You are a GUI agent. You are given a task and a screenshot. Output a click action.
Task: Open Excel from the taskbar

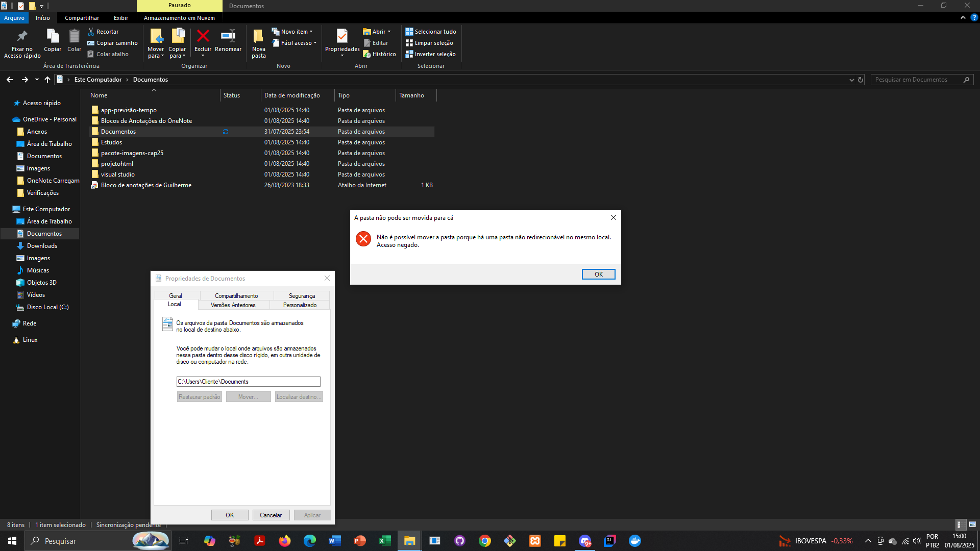[x=385, y=541]
